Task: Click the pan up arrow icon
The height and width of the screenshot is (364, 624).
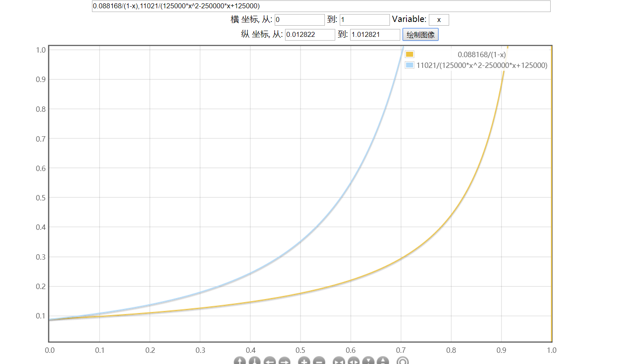Action: [239, 361]
